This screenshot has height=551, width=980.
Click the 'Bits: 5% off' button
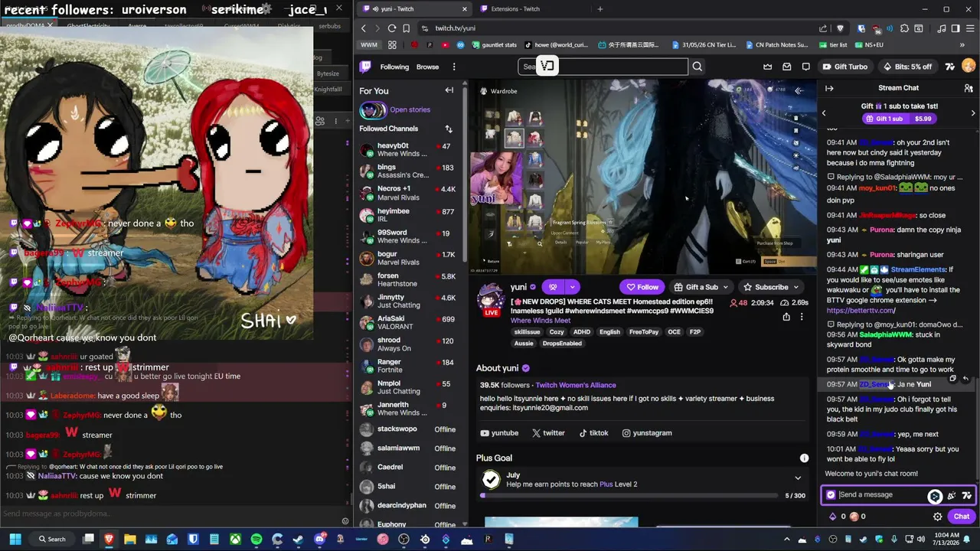[908, 67]
